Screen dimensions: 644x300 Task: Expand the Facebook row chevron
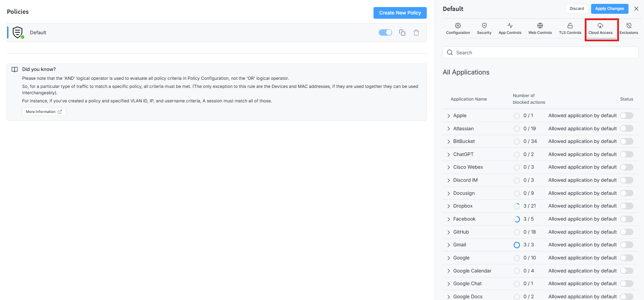[449, 219]
